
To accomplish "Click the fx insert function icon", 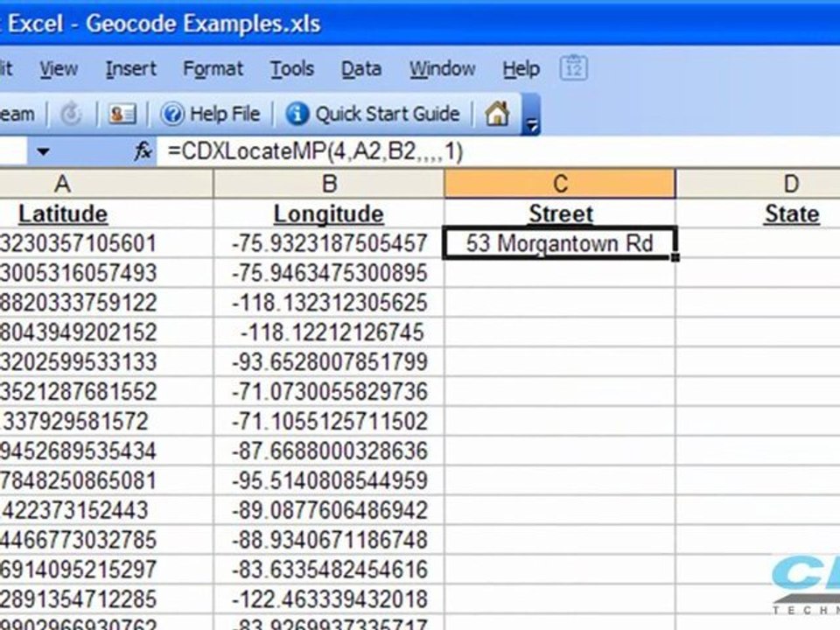I will coord(143,151).
